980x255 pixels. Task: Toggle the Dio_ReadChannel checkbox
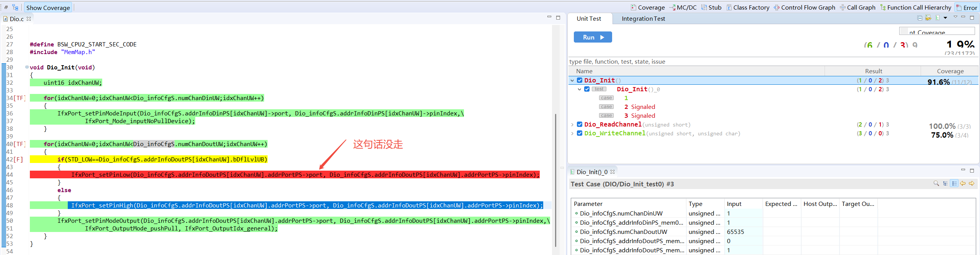pyautogui.click(x=580, y=125)
